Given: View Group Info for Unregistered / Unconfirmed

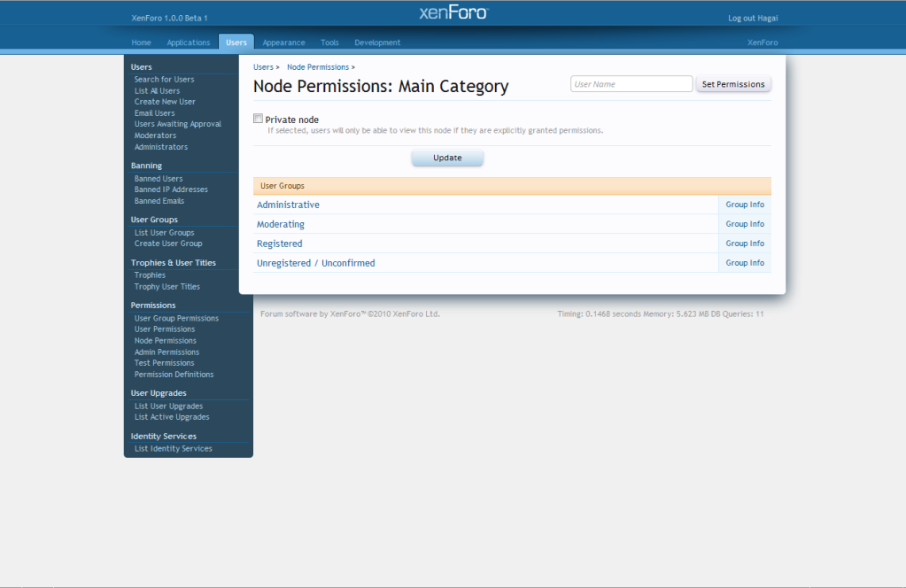Looking at the screenshot, I should pos(745,263).
